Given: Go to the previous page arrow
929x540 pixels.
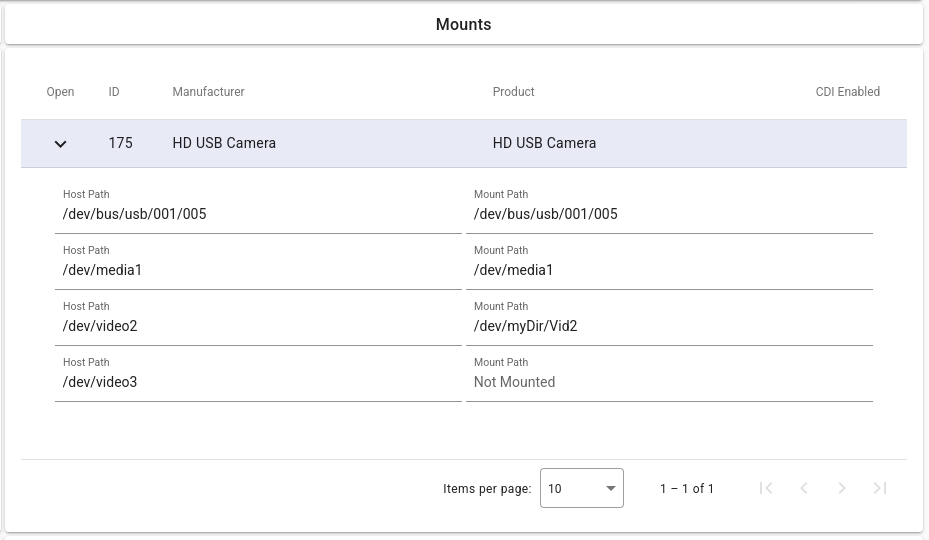Looking at the screenshot, I should point(803,488).
